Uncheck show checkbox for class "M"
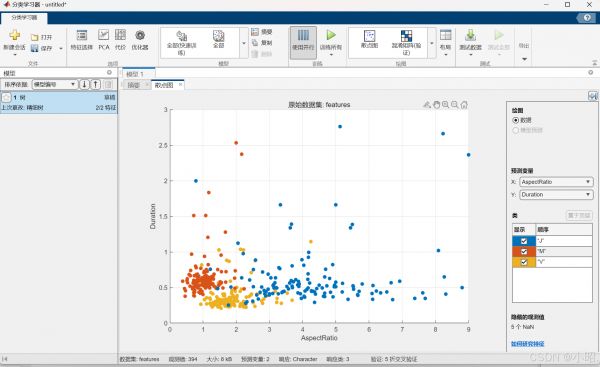Image resolution: width=600 pixels, height=367 pixels. (x=524, y=251)
